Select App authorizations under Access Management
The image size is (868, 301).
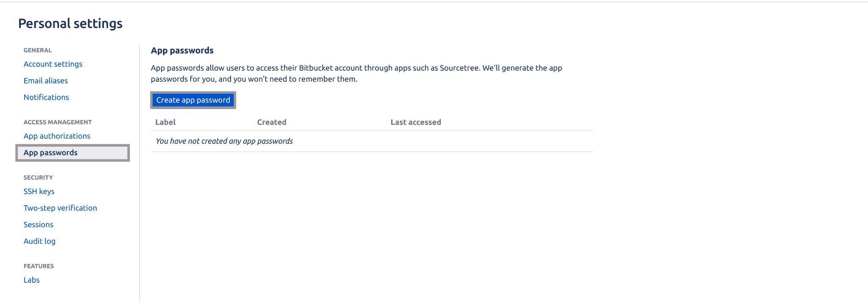(57, 136)
